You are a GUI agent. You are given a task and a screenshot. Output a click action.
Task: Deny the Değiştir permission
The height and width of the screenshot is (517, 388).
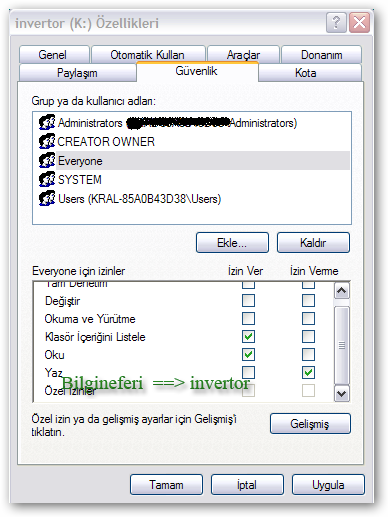(x=308, y=301)
